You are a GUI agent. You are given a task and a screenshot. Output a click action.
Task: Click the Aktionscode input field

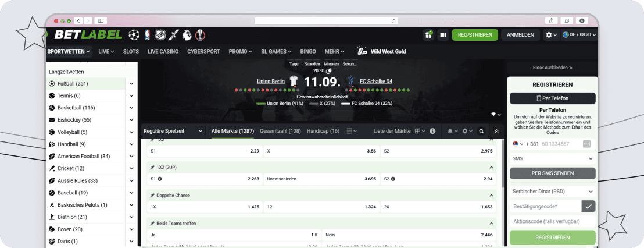[x=552, y=221]
